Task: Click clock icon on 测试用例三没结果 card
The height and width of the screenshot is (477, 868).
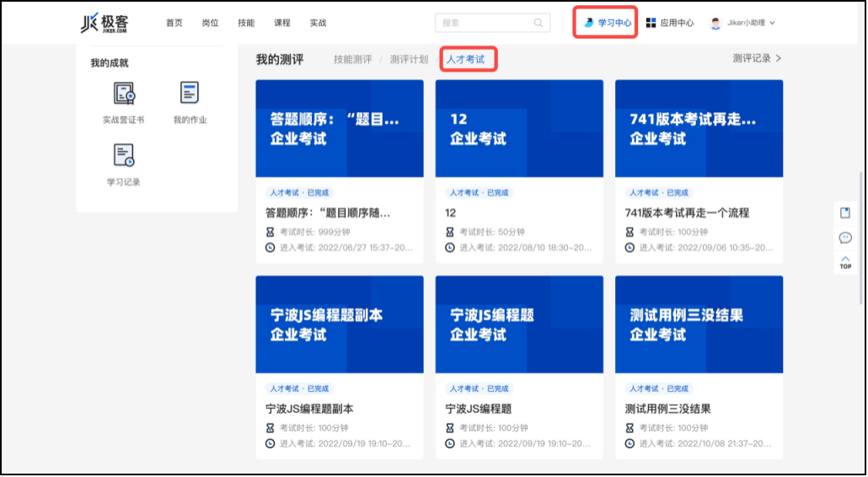Action: pos(630,443)
